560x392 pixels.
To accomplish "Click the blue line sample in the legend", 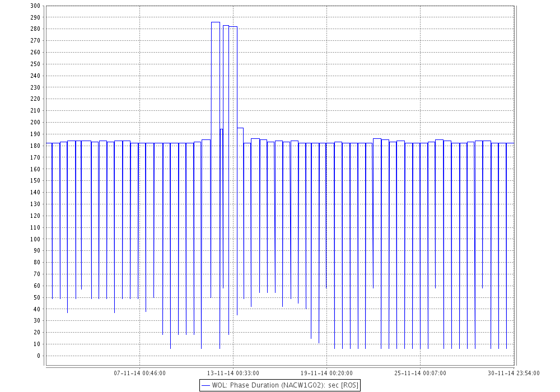I will point(206,386).
